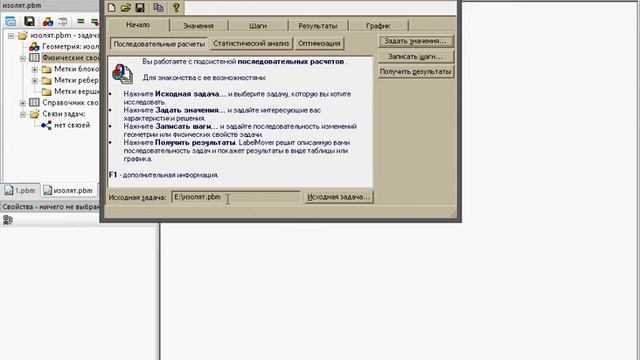This screenshot has height=360, width=640.
Task: Click the Метки блоков folder icon
Action: (x=47, y=69)
